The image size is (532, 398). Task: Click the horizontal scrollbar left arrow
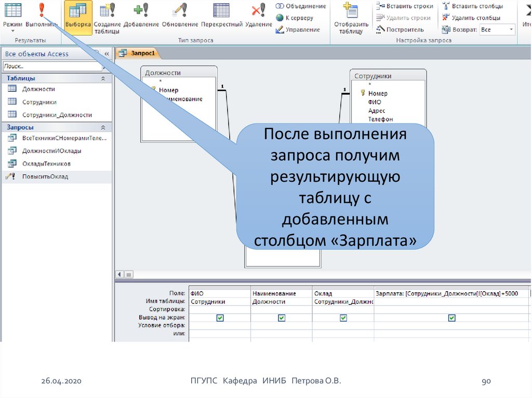(120, 275)
